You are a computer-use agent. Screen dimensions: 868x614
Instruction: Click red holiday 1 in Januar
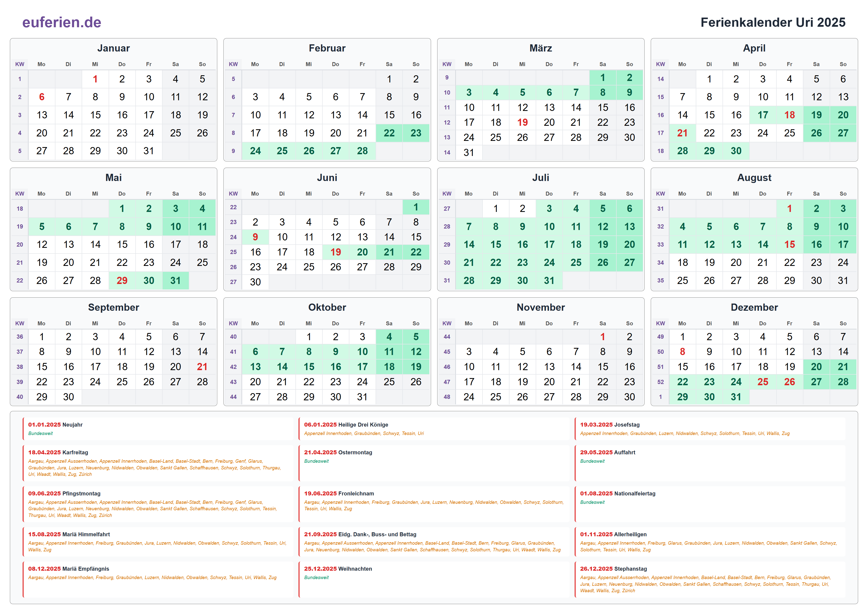tap(95, 79)
